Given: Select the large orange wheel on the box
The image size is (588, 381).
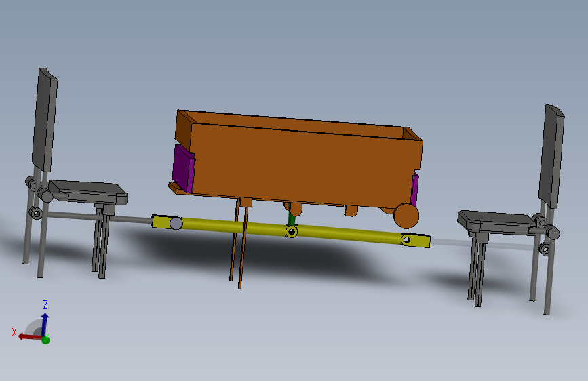Looking at the screenshot, I should [x=406, y=216].
